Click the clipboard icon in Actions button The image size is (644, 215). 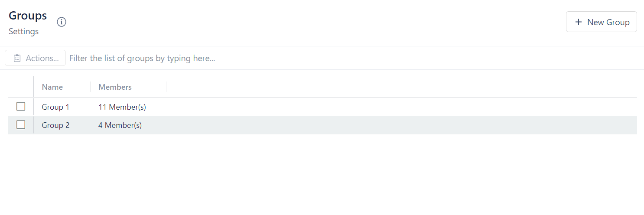tap(17, 58)
